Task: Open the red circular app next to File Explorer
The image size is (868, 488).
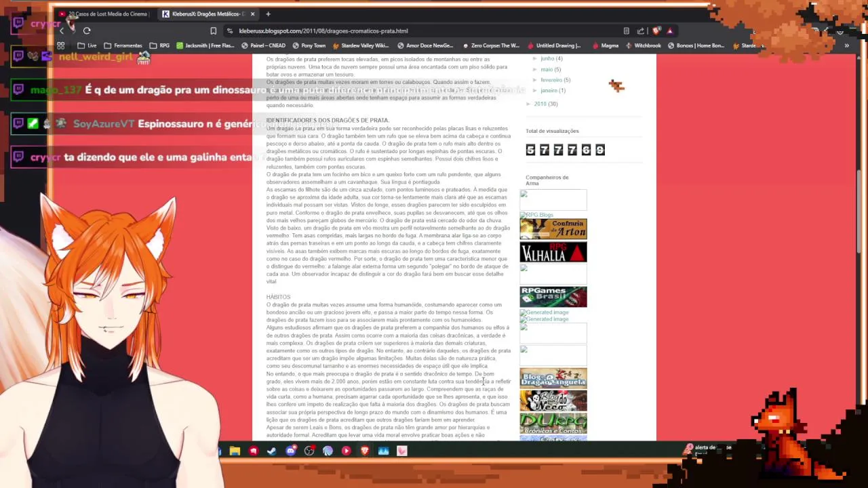Action: pyautogui.click(x=254, y=451)
